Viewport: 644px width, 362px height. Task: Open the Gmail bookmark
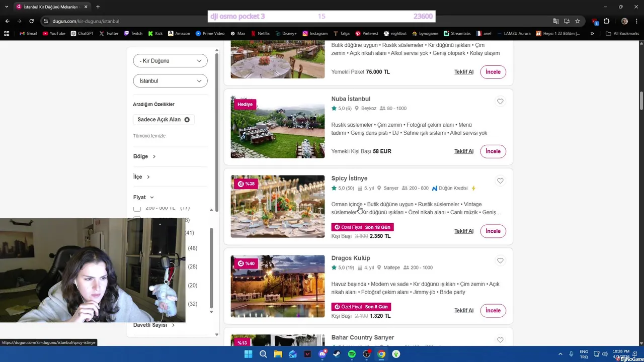point(28,34)
